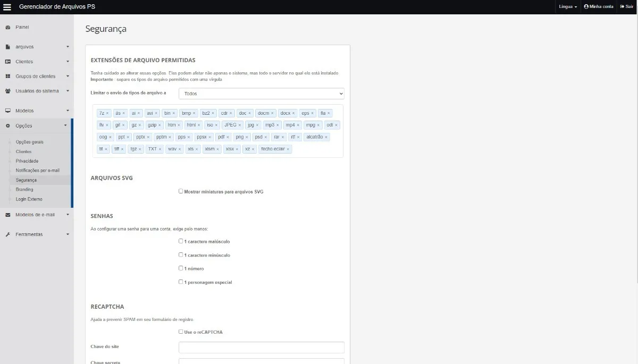Click Gerenciador de Arquivos PS title

57,7
